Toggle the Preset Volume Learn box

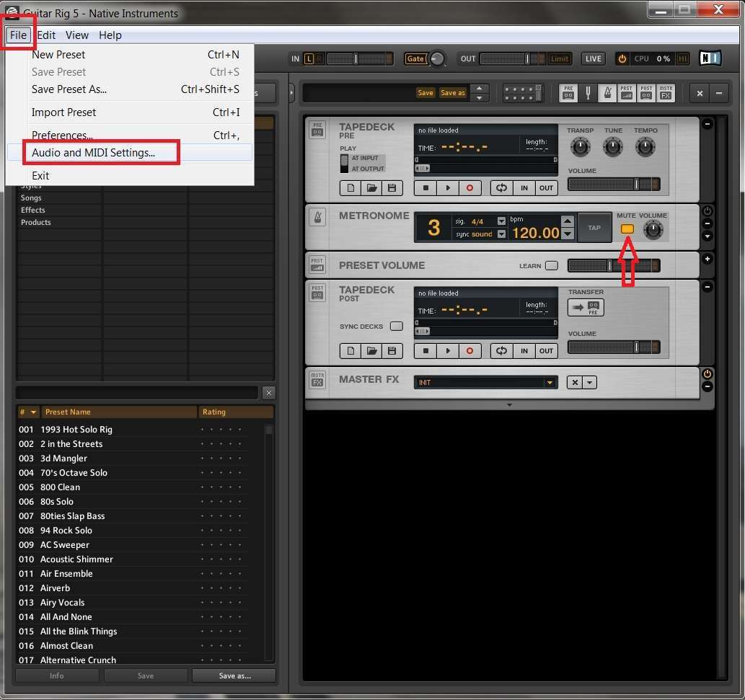tap(552, 266)
